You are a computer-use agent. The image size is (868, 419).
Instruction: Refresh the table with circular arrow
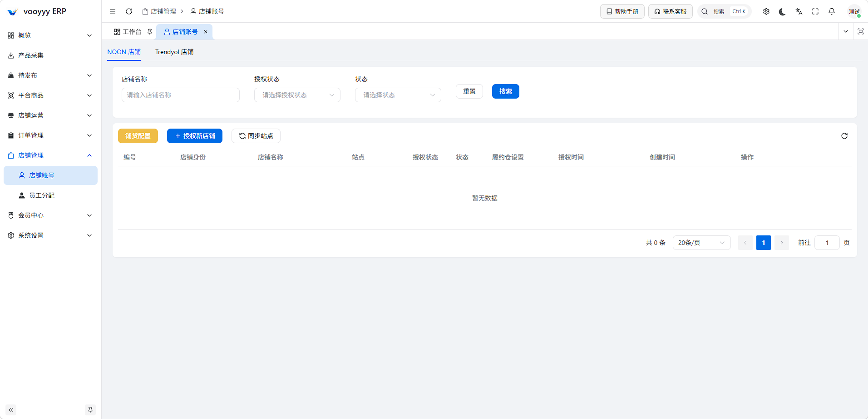pos(844,136)
